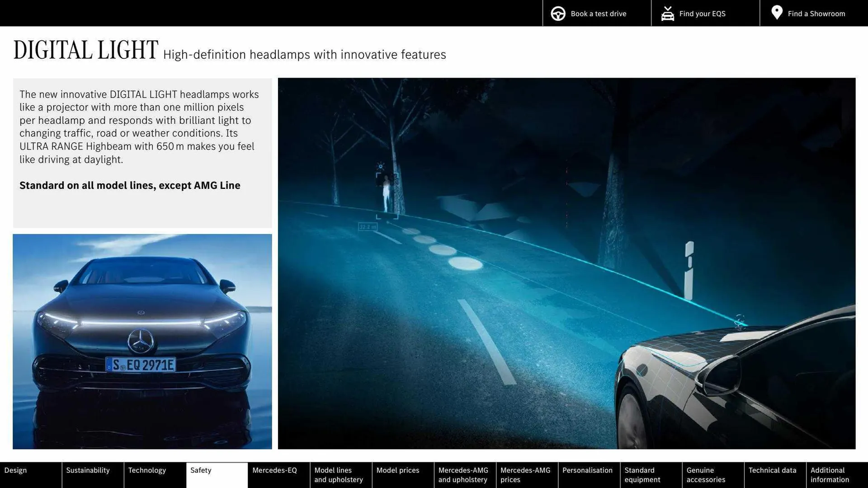Click Find a Showroom in the header
Screen dimensions: 868x488
pos(816,14)
